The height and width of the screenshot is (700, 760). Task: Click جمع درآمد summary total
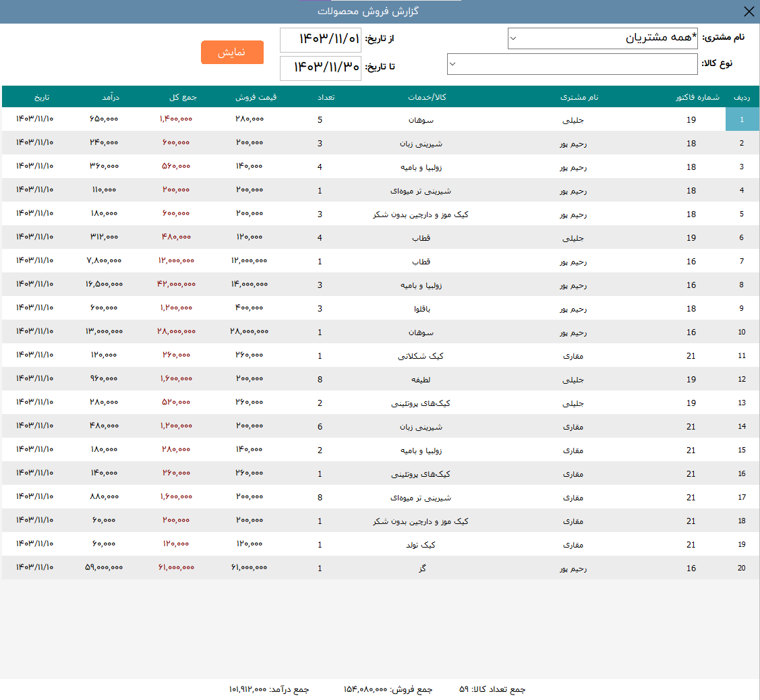[x=269, y=689]
